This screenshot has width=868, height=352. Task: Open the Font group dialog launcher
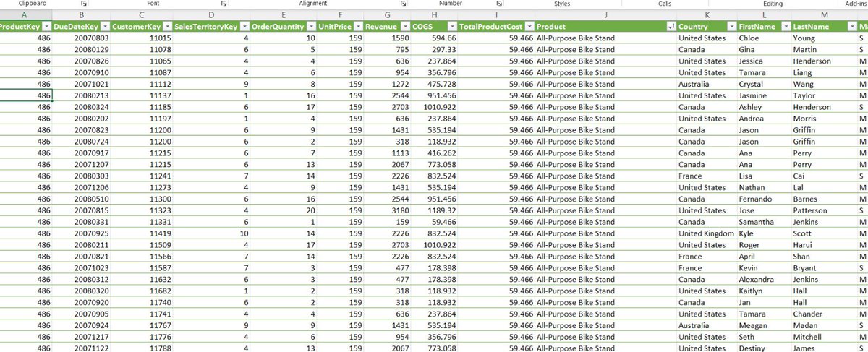click(224, 4)
